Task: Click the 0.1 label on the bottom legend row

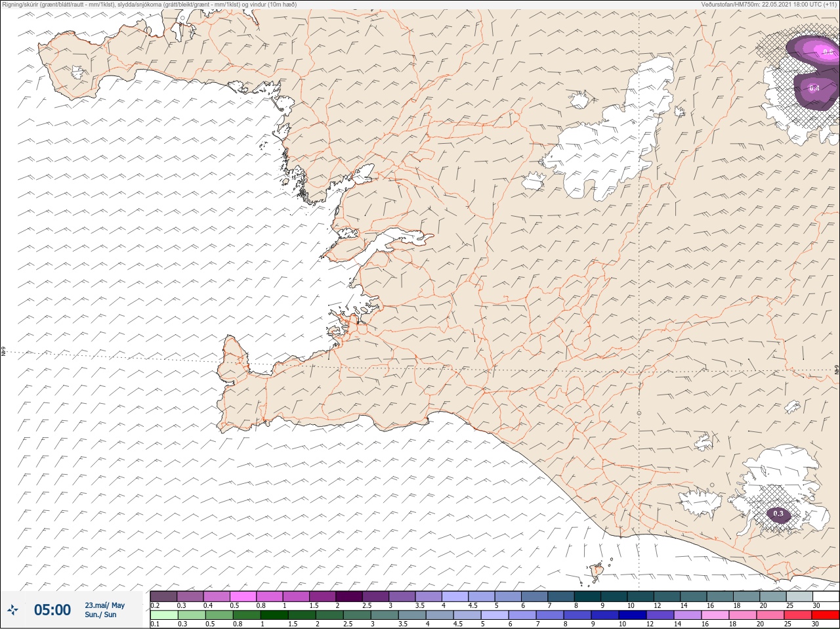Action: tap(155, 624)
